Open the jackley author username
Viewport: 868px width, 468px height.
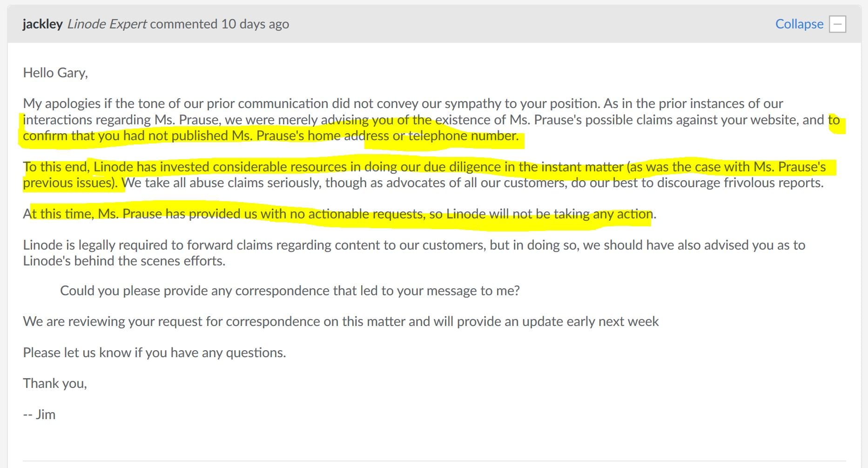click(x=42, y=24)
